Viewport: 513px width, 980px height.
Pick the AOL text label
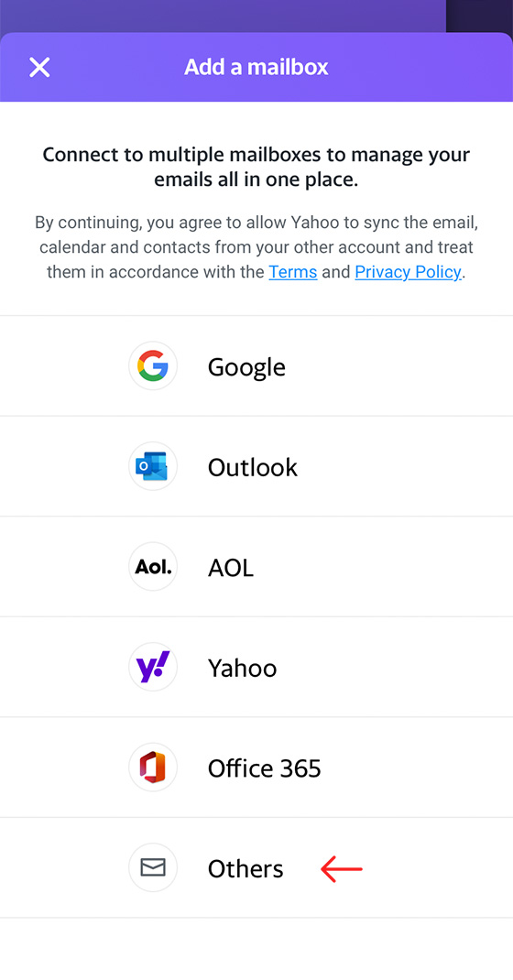pyautogui.click(x=231, y=568)
